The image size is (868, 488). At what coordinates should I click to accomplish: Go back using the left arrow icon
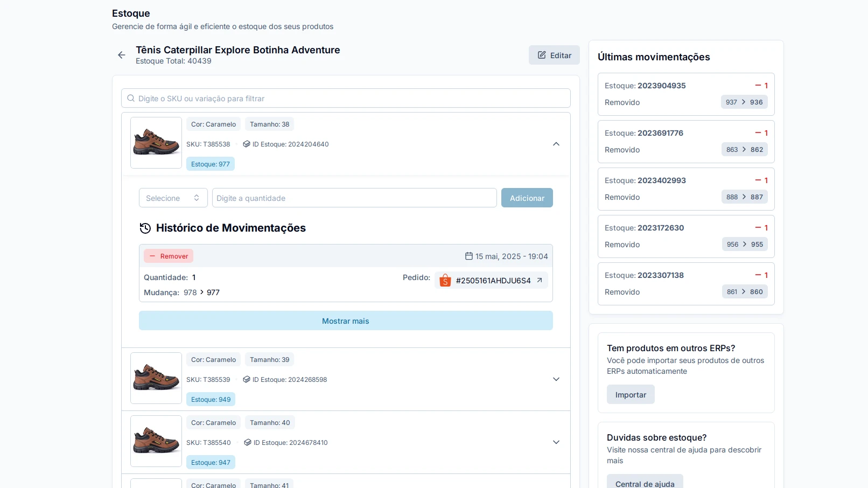point(122,55)
